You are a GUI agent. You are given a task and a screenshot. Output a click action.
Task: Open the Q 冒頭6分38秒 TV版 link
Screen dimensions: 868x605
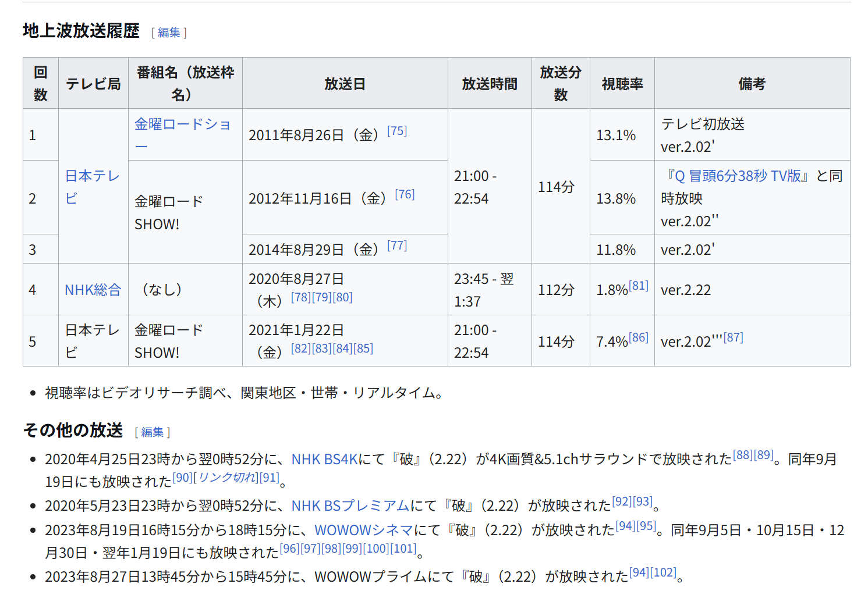click(737, 176)
